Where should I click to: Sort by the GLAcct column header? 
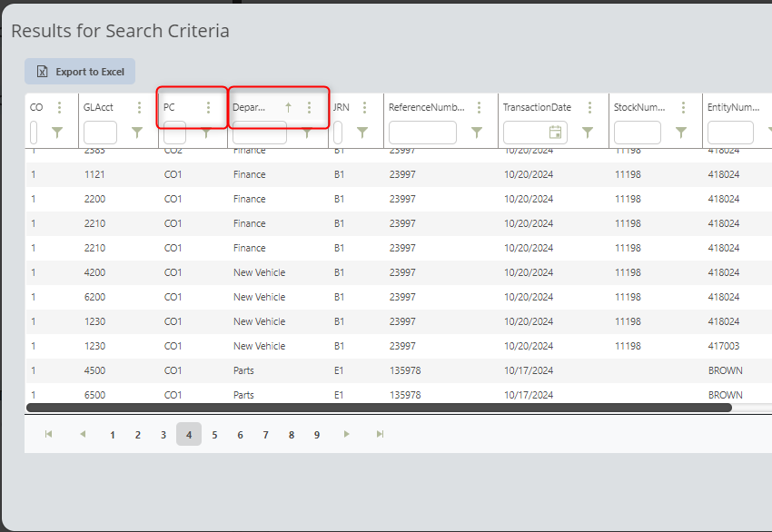[98, 107]
